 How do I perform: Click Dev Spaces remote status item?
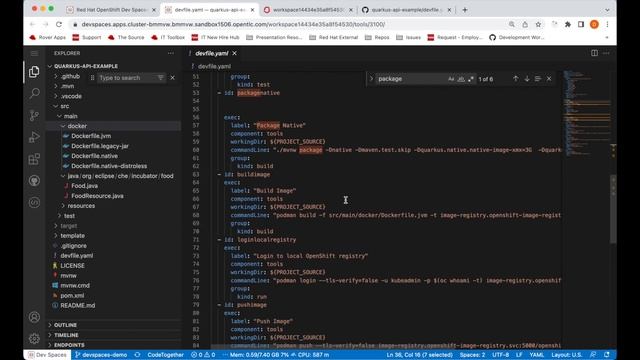(47, 355)
